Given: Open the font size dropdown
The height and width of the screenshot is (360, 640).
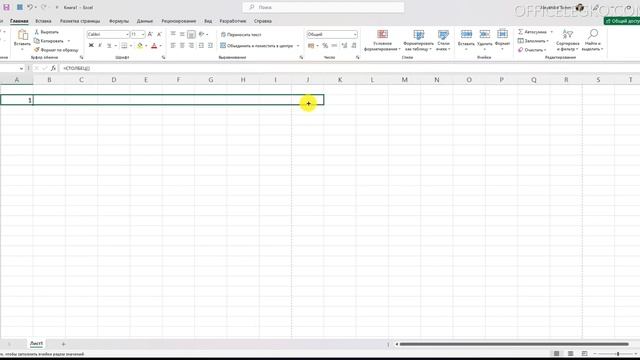Looking at the screenshot, I should click(143, 34).
